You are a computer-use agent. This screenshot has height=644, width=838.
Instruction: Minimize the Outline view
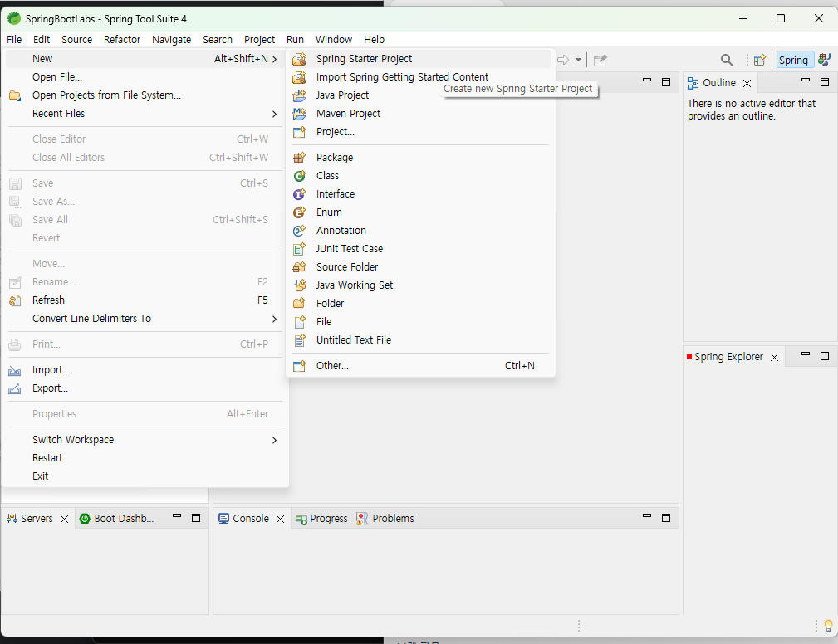[806, 80]
